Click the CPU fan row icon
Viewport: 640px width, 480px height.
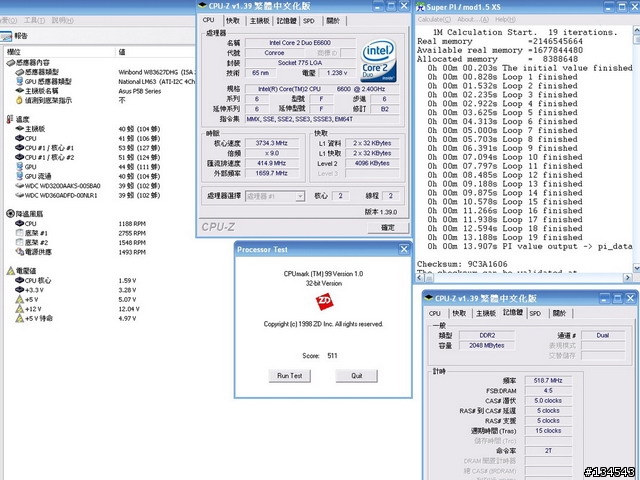[20, 223]
